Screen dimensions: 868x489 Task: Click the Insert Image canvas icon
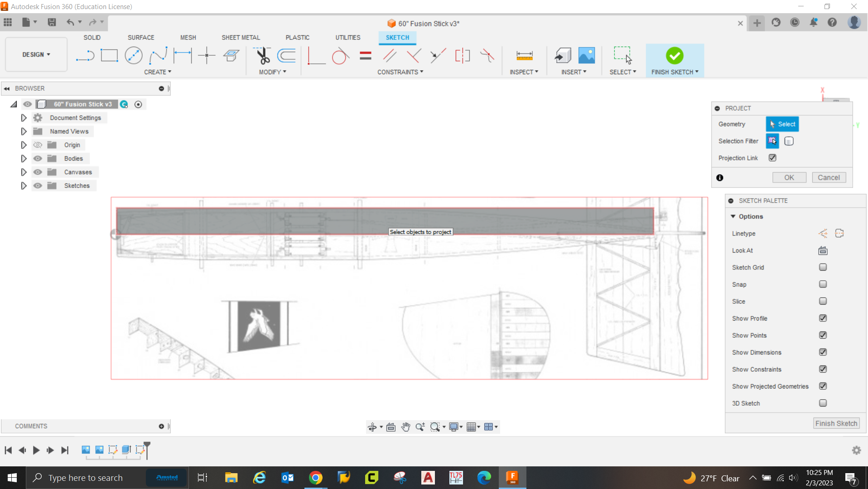(x=586, y=56)
